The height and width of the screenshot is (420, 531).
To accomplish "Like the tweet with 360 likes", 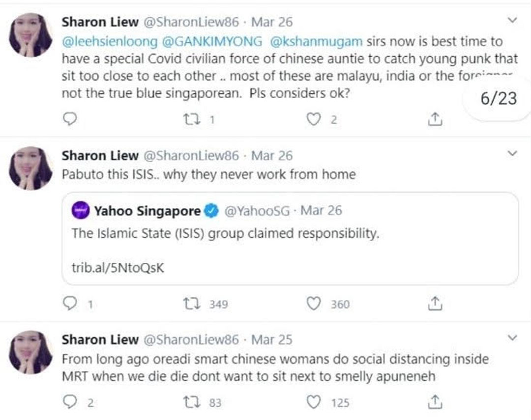I will click(313, 305).
